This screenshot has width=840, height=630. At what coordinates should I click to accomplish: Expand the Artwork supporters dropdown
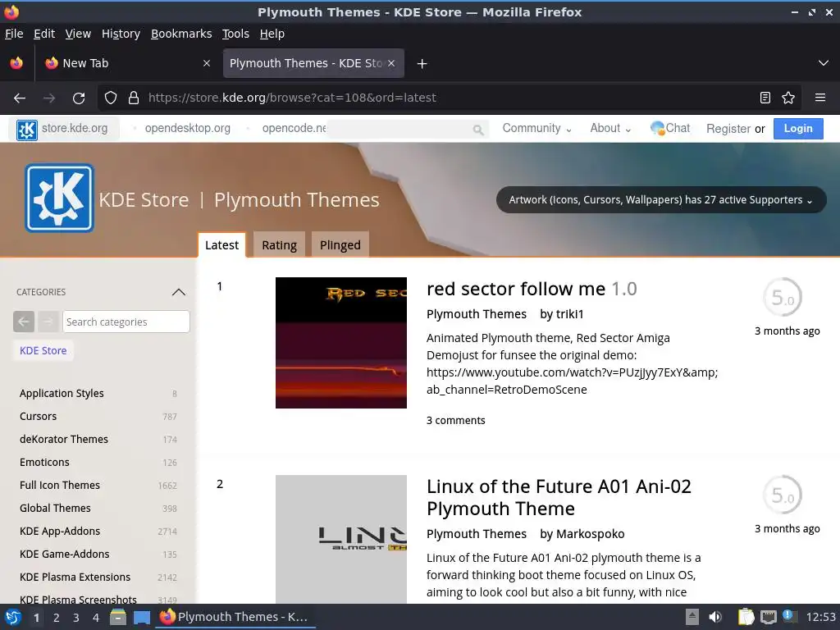[x=661, y=200]
